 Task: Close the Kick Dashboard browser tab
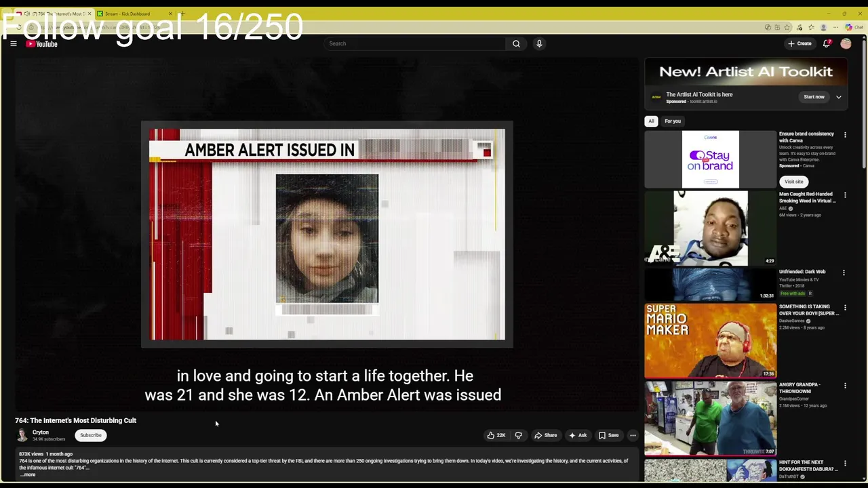pos(170,14)
